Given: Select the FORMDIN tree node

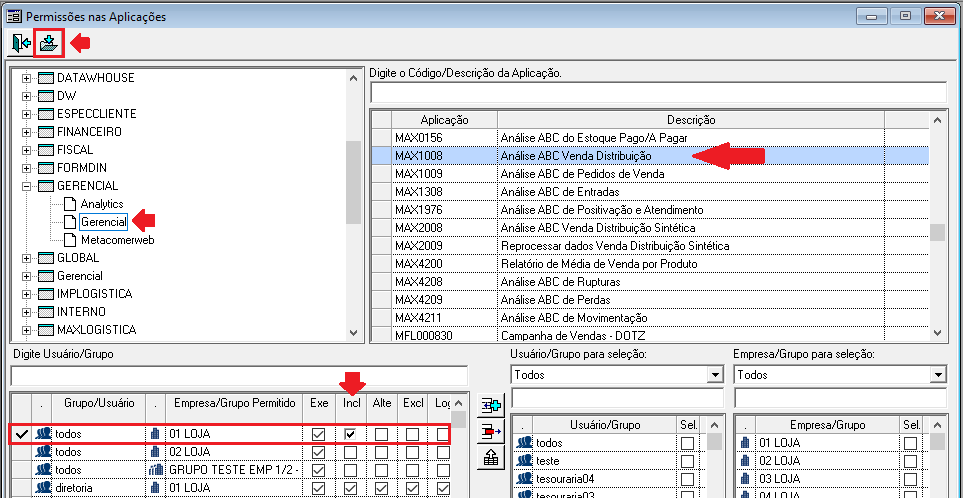Looking at the screenshot, I should click(x=83, y=168).
